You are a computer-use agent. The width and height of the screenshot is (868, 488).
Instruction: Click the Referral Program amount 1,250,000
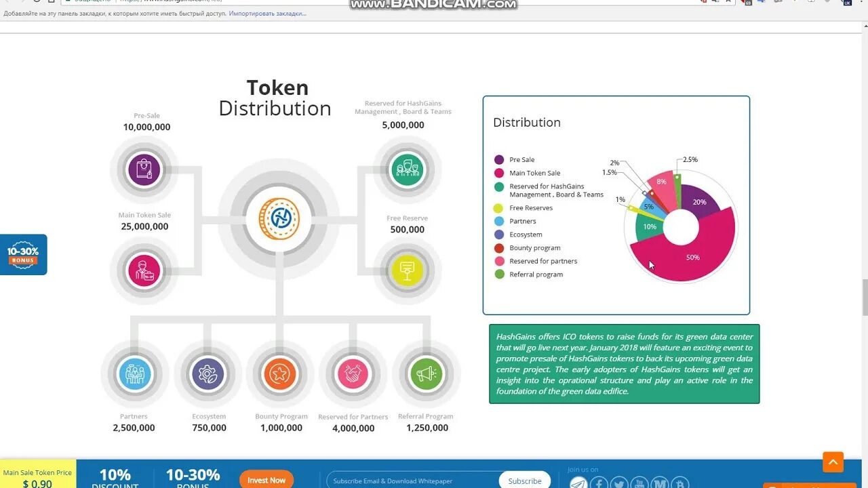(427, 428)
